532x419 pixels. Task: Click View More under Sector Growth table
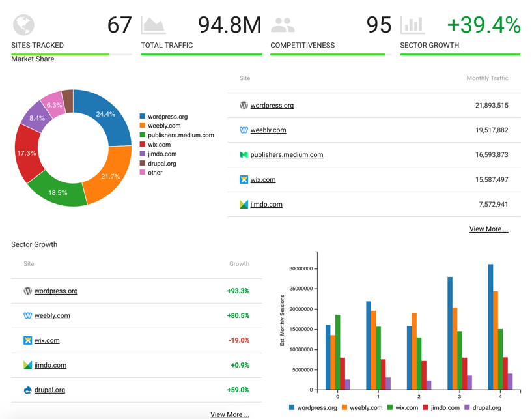[x=230, y=414]
